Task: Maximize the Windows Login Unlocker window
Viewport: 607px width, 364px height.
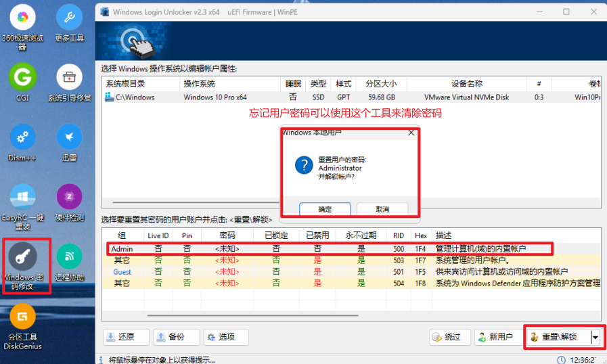Action: (566, 12)
